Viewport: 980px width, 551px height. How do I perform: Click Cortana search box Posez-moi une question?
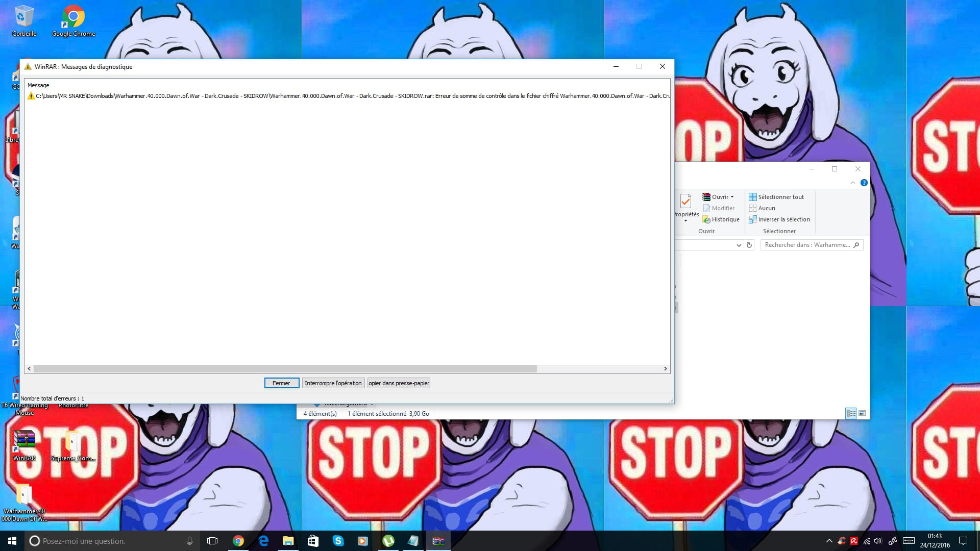click(105, 541)
